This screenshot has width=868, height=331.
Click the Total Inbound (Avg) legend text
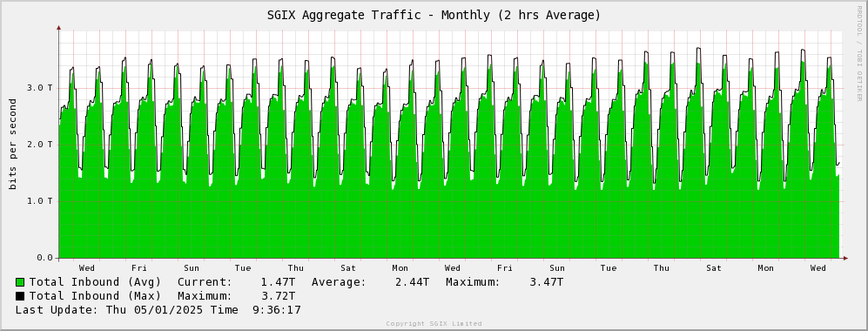click(95, 282)
